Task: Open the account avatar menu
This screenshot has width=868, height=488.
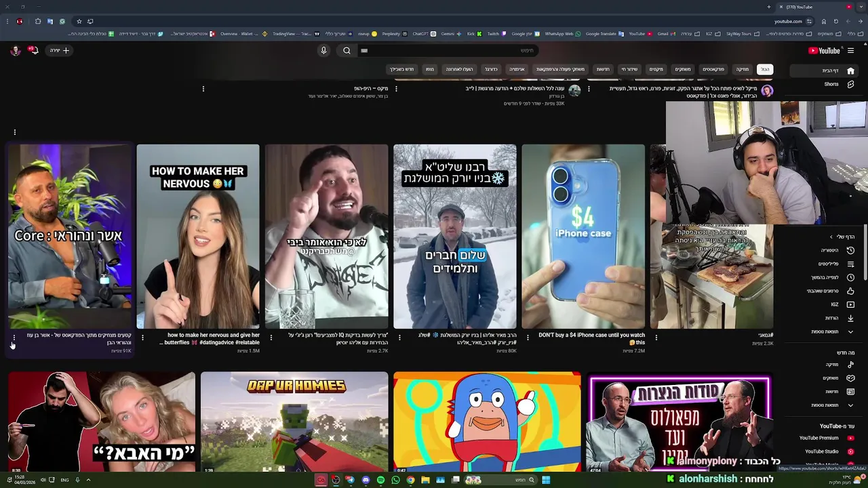Action: point(15,50)
